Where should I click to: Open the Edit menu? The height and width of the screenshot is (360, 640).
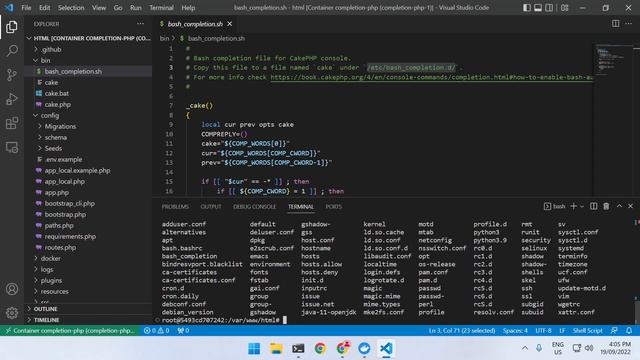click(x=44, y=8)
